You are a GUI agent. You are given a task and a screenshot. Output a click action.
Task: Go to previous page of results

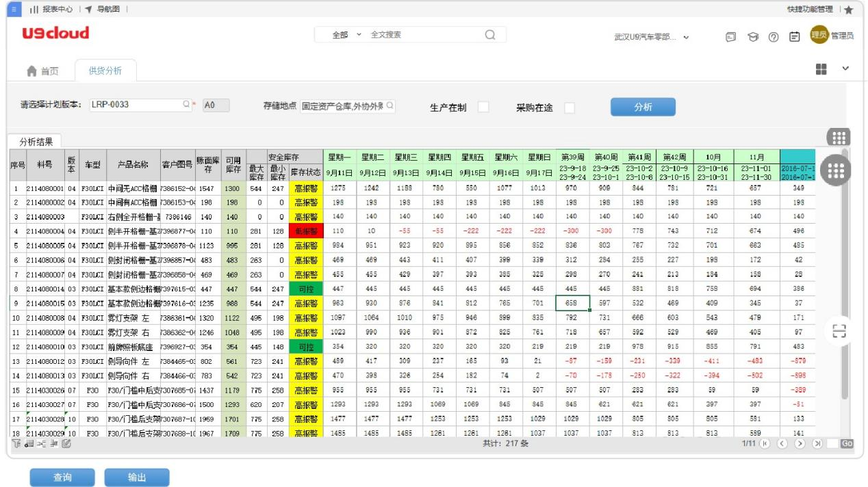pyautogui.click(x=782, y=443)
